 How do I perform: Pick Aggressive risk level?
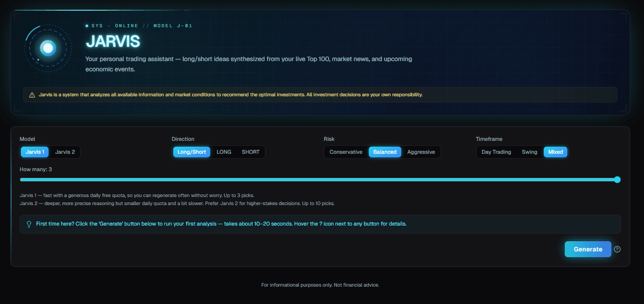(421, 152)
